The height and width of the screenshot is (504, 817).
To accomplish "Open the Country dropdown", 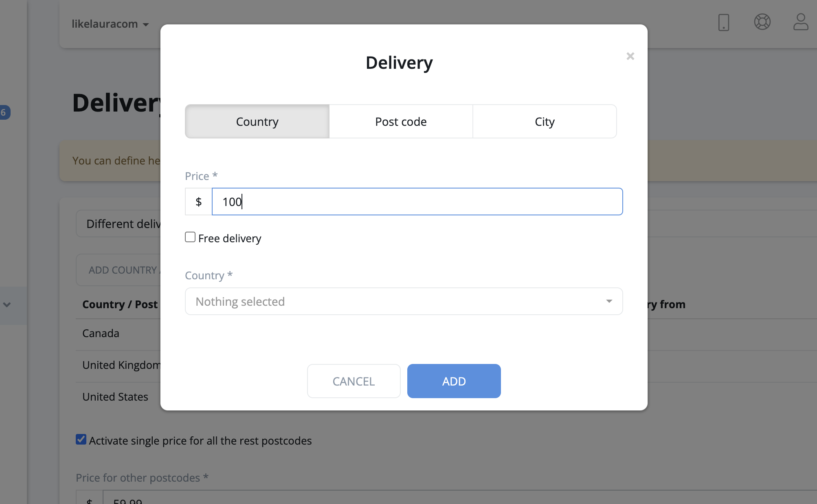I will click(x=404, y=301).
